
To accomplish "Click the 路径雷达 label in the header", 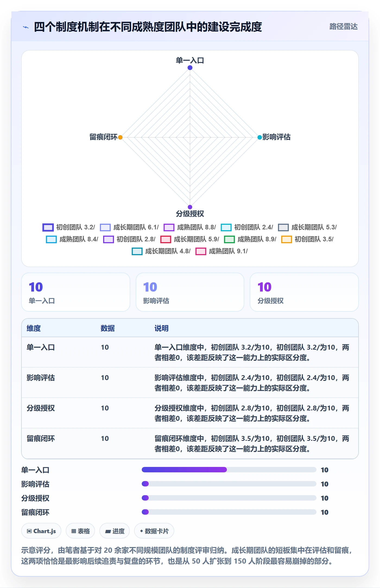I will pos(343,27).
